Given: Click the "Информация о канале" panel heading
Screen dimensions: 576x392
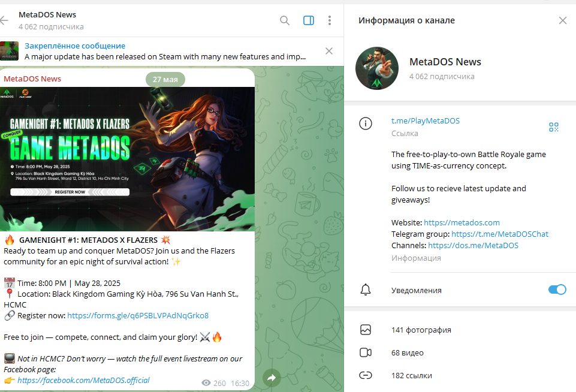Looking at the screenshot, I should [406, 20].
